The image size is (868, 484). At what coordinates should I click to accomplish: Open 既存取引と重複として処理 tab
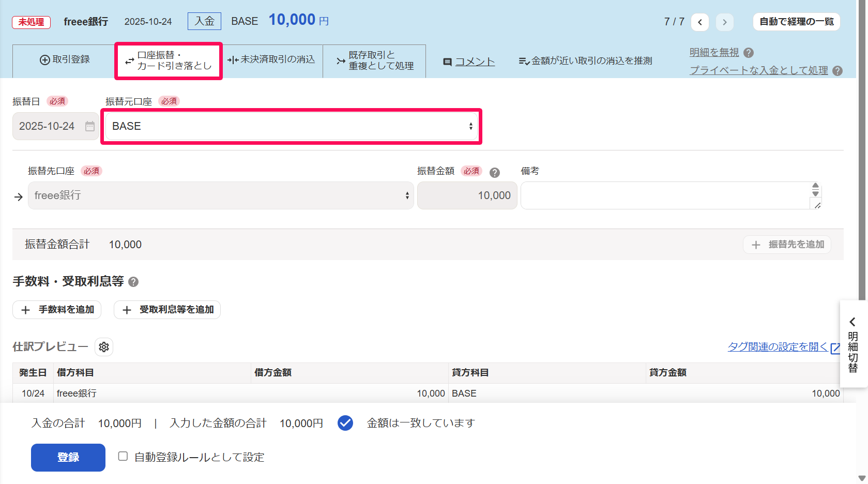pyautogui.click(x=375, y=61)
